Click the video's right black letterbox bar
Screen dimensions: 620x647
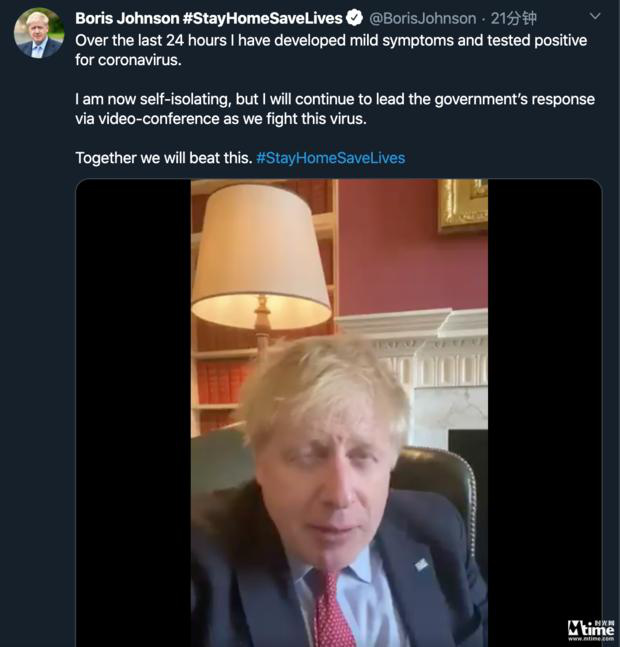coord(545,413)
